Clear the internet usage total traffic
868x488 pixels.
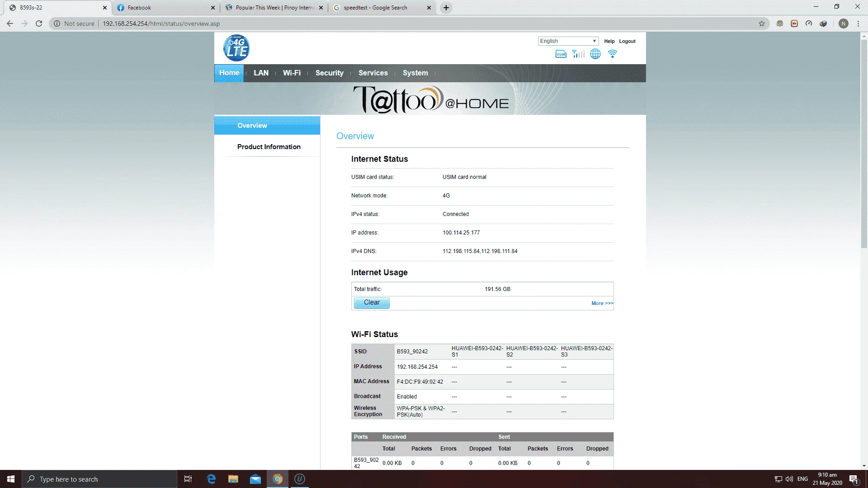[x=372, y=303]
